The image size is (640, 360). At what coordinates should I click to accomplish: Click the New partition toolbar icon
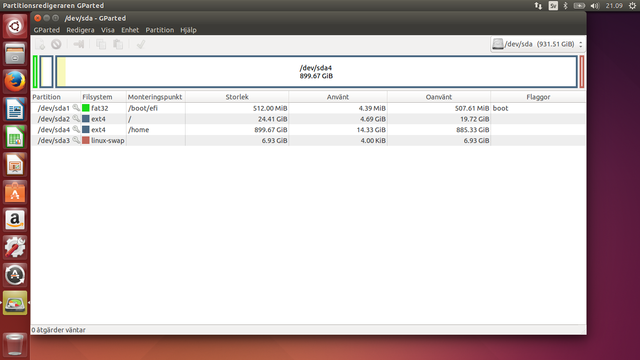pyautogui.click(x=40, y=44)
